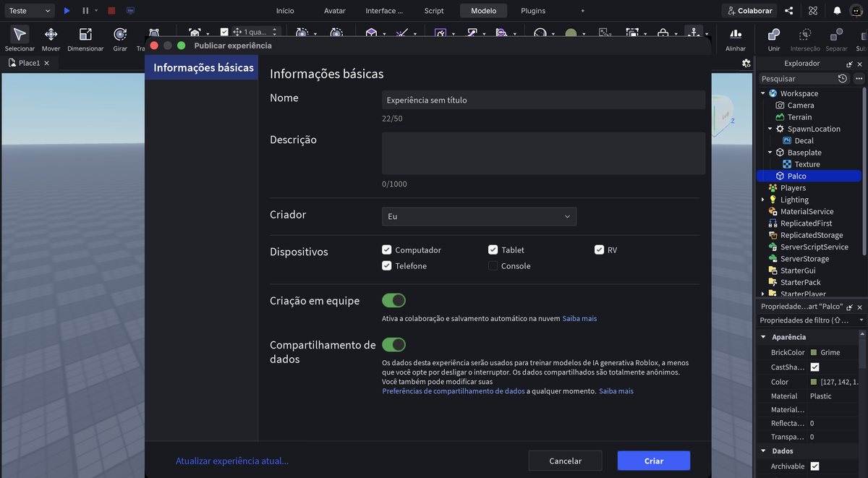Undock the Explorador panel
Screen dimensions: 868x478
[x=849, y=64]
